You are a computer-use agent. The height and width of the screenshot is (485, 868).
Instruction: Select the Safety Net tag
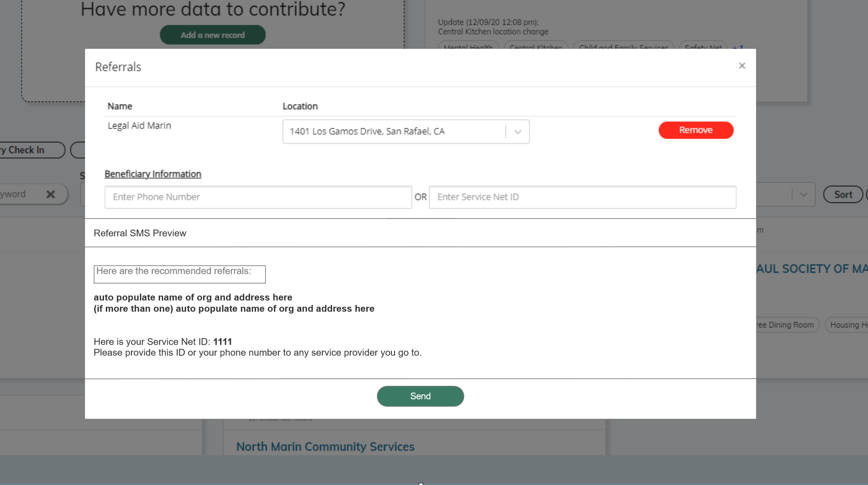point(703,47)
